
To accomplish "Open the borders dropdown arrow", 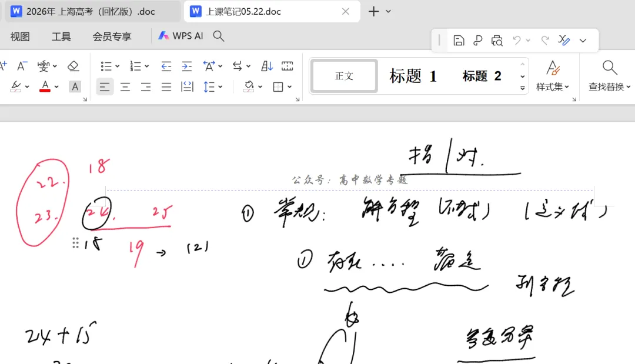I will pyautogui.click(x=289, y=86).
